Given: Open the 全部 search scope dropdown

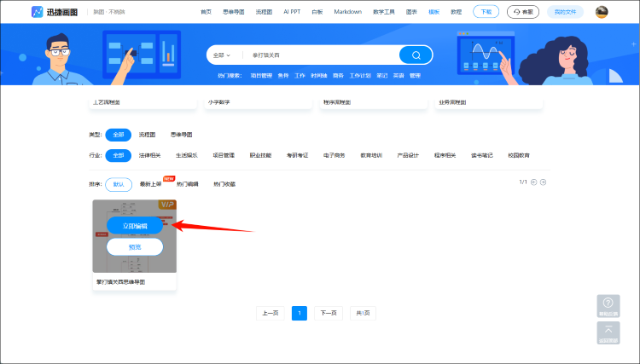Looking at the screenshot, I should [x=222, y=55].
